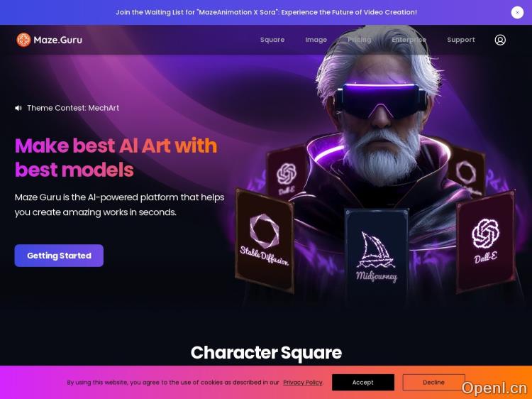Go to the Pricing page

point(360,40)
